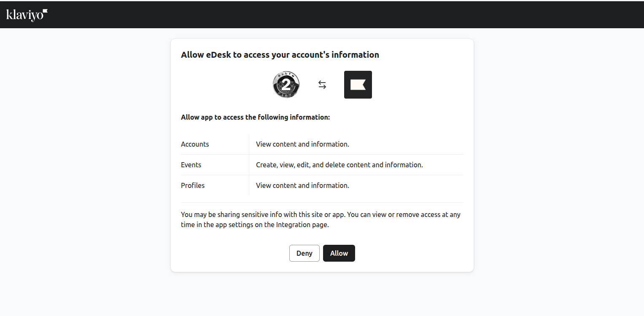Viewport: 644px width, 316px height.
Task: Click the white flag inside the black square
Action: [358, 84]
